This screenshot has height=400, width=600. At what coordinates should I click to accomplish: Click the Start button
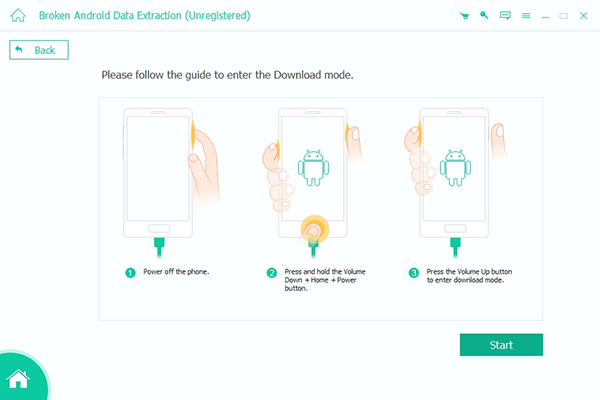pyautogui.click(x=501, y=344)
